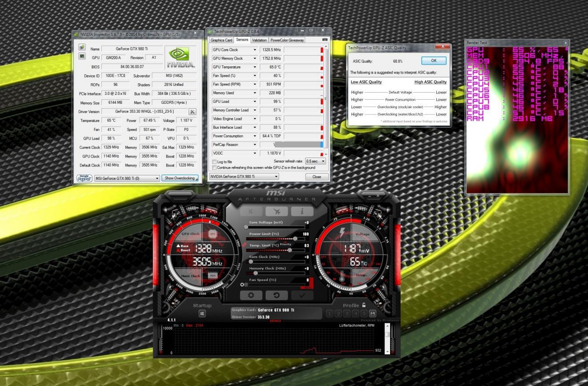Click OK in the ASIC Quality dialog
This screenshot has width=588, height=386.
coord(434,61)
